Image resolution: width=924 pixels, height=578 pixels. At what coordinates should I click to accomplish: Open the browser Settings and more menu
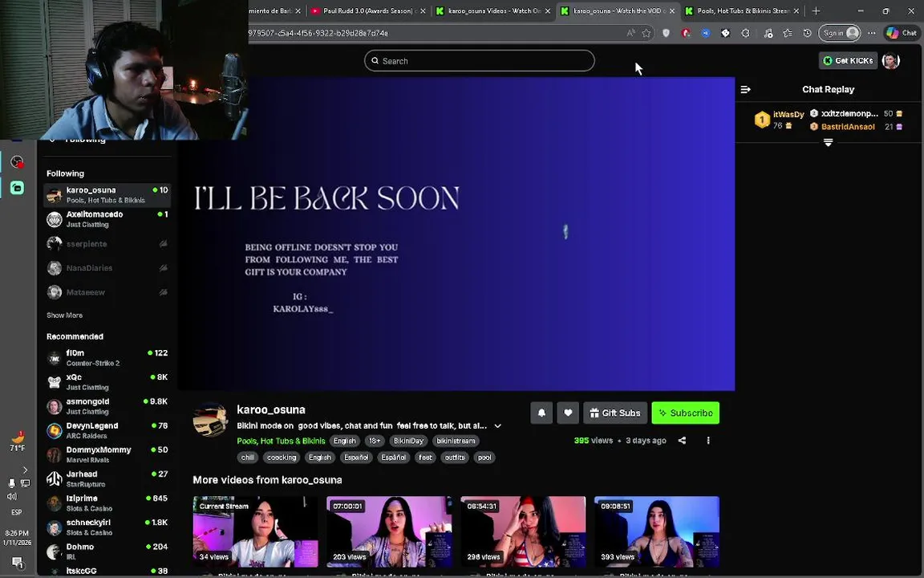(x=872, y=33)
